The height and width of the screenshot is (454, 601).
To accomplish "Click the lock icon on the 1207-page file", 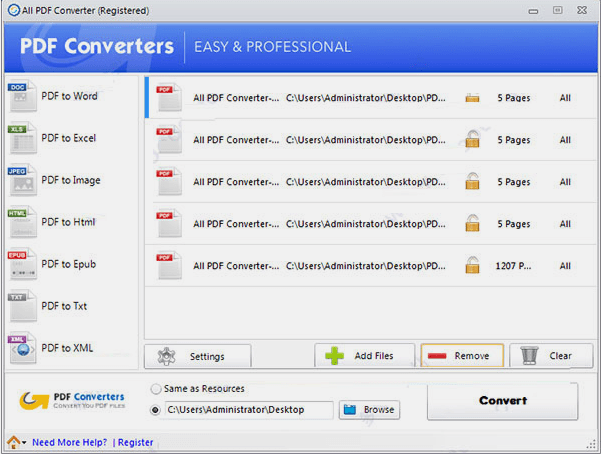I will [x=472, y=266].
